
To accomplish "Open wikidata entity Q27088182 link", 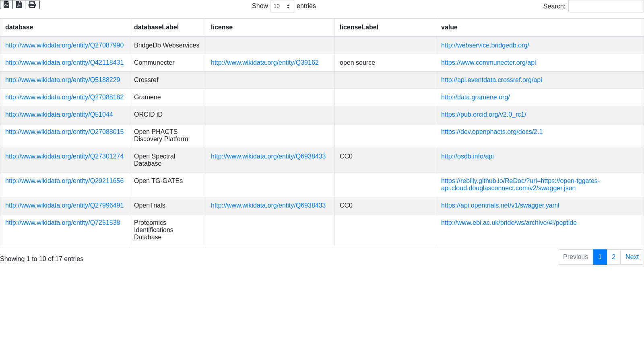I will 64,97.
